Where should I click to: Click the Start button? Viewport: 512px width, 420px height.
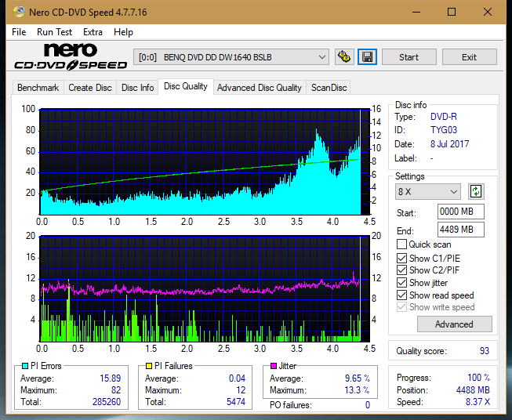[x=409, y=57]
